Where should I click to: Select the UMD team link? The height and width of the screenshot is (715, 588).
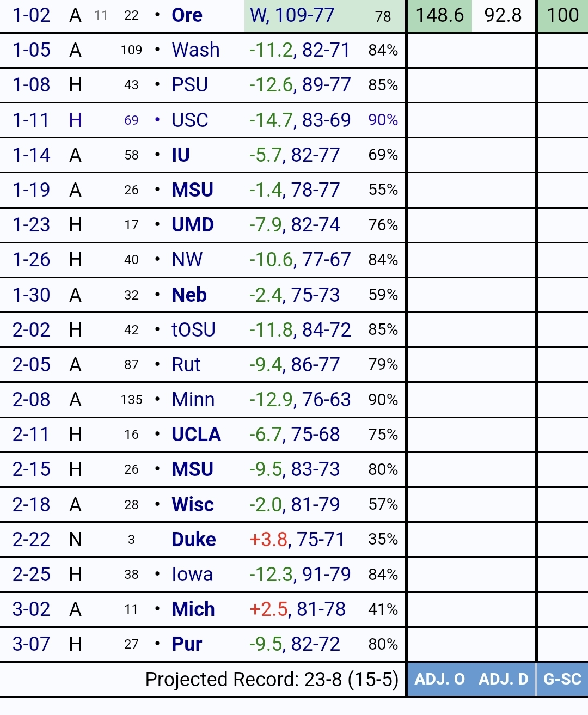pyautogui.click(x=193, y=225)
